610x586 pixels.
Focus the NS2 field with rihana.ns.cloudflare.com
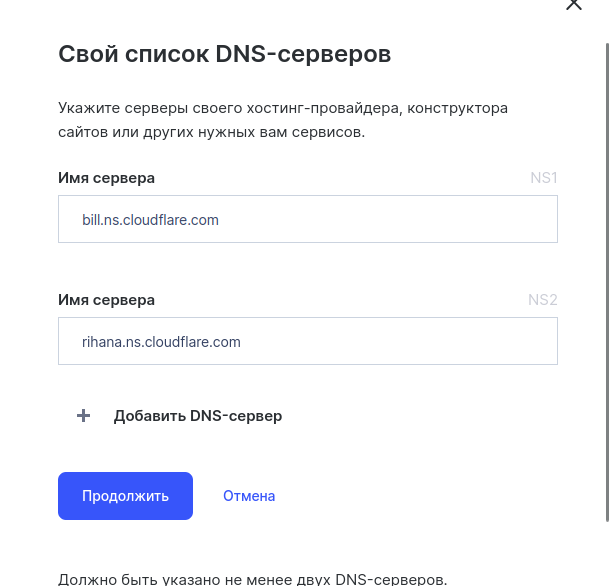coord(308,341)
